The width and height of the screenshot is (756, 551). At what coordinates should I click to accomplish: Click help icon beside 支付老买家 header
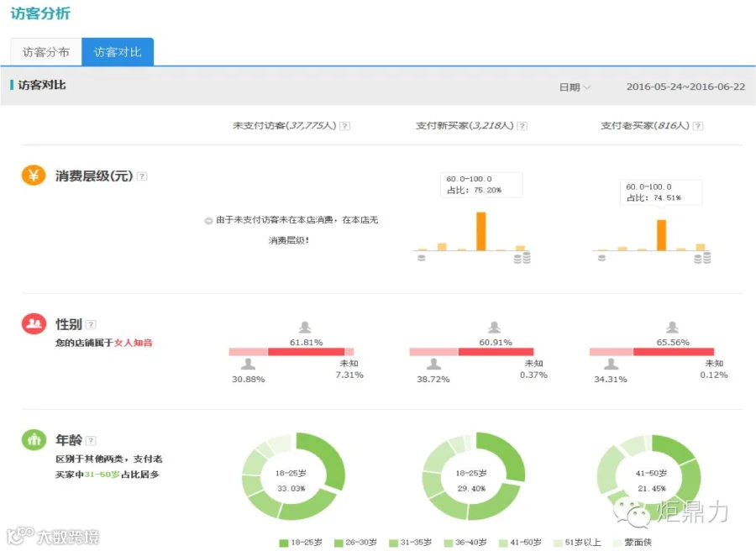698,126
